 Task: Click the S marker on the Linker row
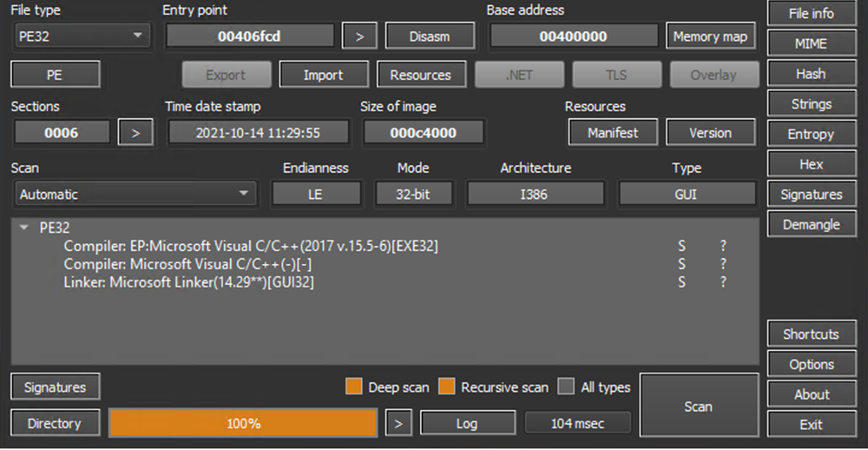pyautogui.click(x=681, y=282)
